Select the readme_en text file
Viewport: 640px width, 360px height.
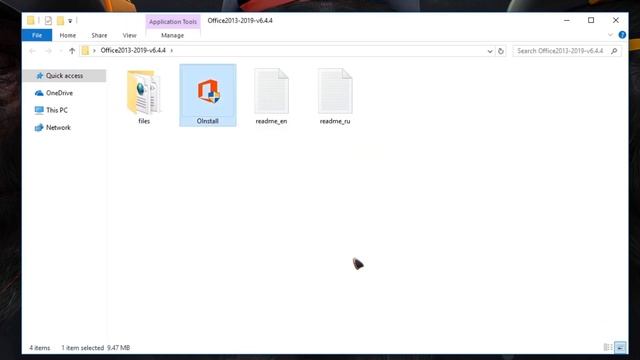tap(271, 97)
